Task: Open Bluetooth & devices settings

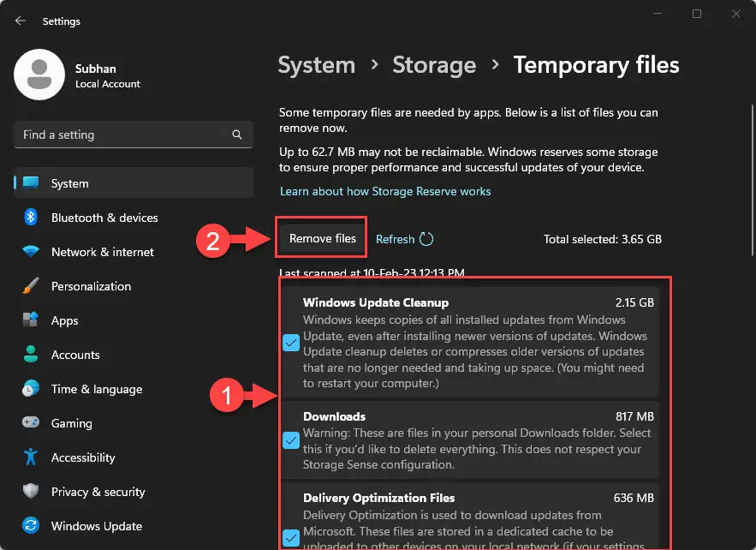Action: [x=134, y=217]
